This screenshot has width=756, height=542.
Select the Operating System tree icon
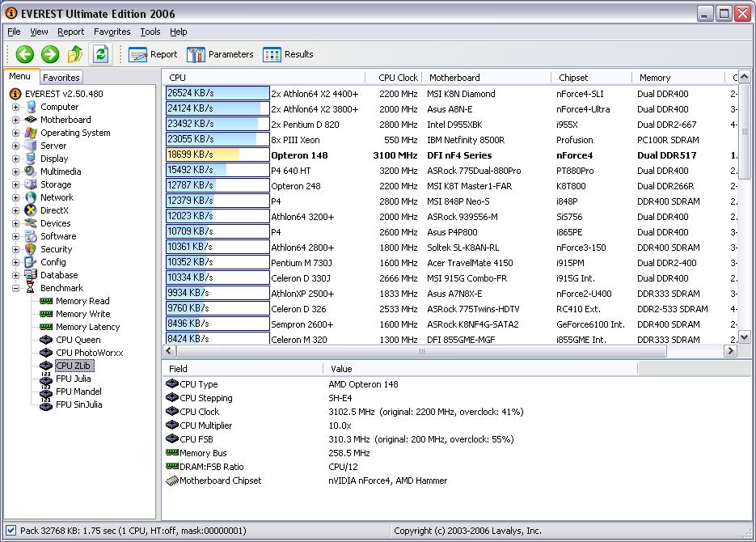pos(31,133)
